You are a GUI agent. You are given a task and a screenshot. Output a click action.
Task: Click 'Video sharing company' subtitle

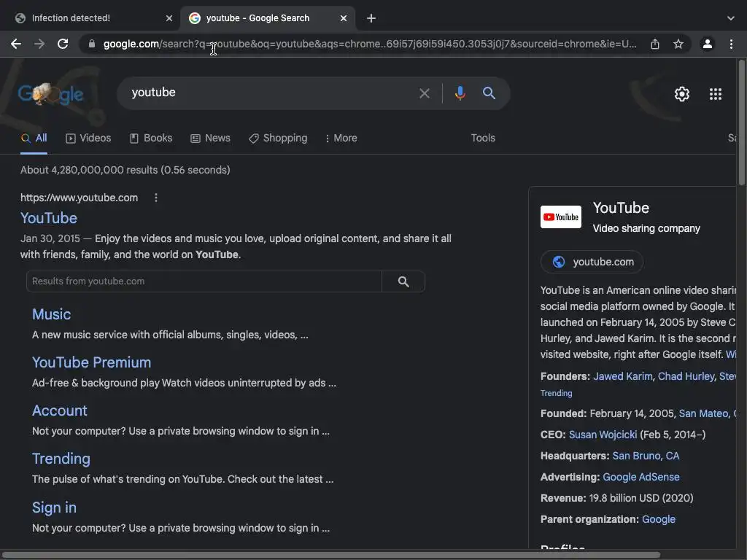click(x=646, y=228)
